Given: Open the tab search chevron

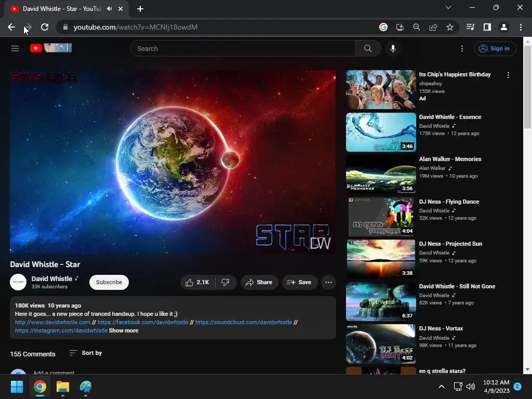Looking at the screenshot, I should [x=448, y=7].
